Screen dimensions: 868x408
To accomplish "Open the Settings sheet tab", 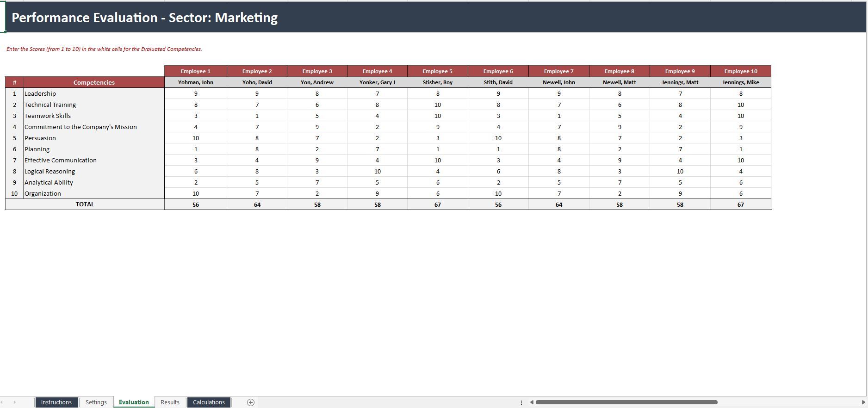I will point(96,402).
